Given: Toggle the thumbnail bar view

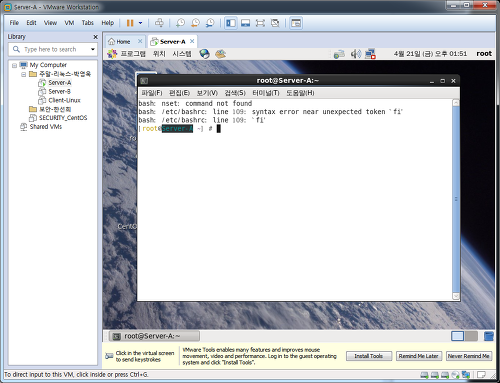Looking at the screenshot, I should [x=246, y=23].
